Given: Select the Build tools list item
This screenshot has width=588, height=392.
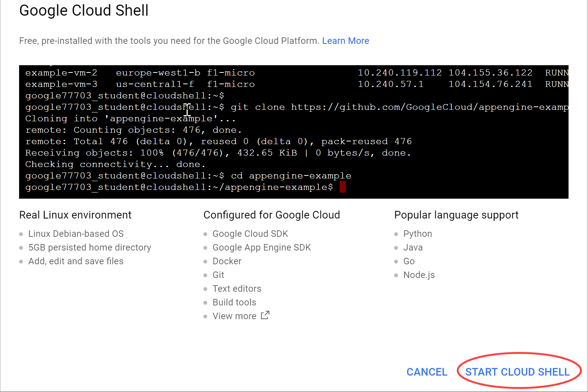Looking at the screenshot, I should pyautogui.click(x=234, y=302).
